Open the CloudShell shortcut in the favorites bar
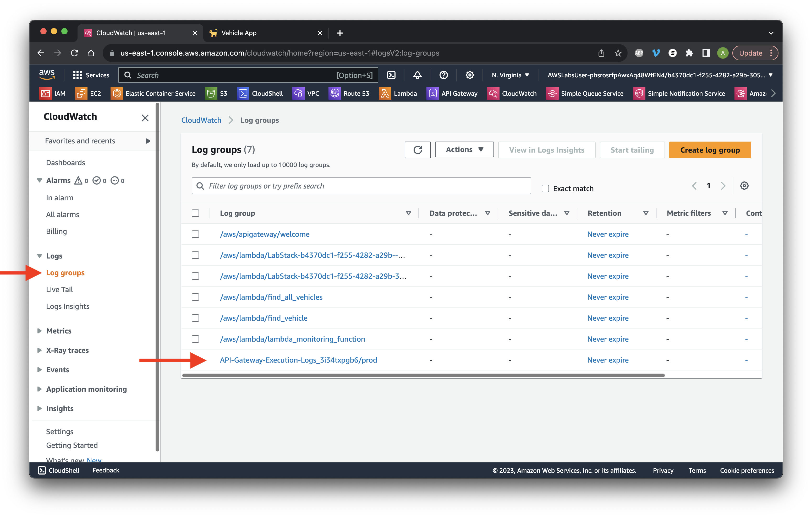Image resolution: width=812 pixels, height=517 pixels. click(x=260, y=94)
